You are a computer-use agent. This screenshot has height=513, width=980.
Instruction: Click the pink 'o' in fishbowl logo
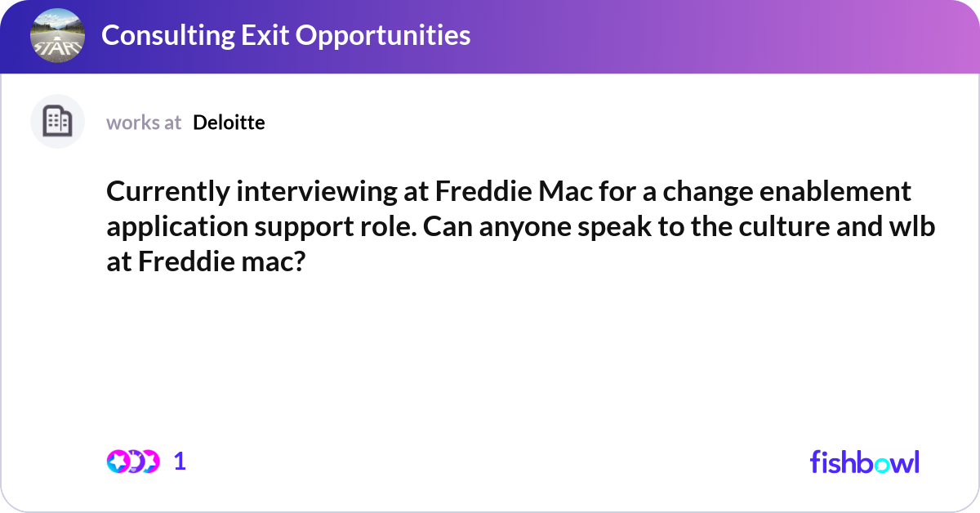(x=882, y=463)
